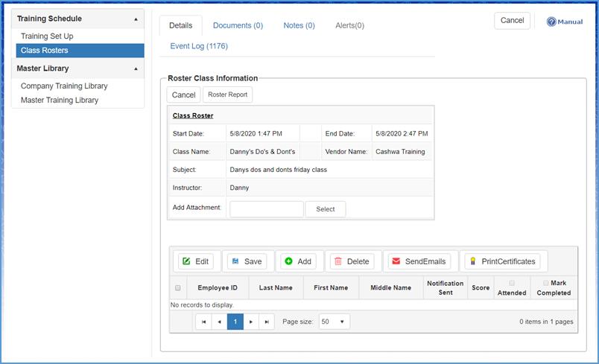The width and height of the screenshot is (599, 364).
Task: Toggle the select-all rows checkbox
Action: tap(177, 288)
